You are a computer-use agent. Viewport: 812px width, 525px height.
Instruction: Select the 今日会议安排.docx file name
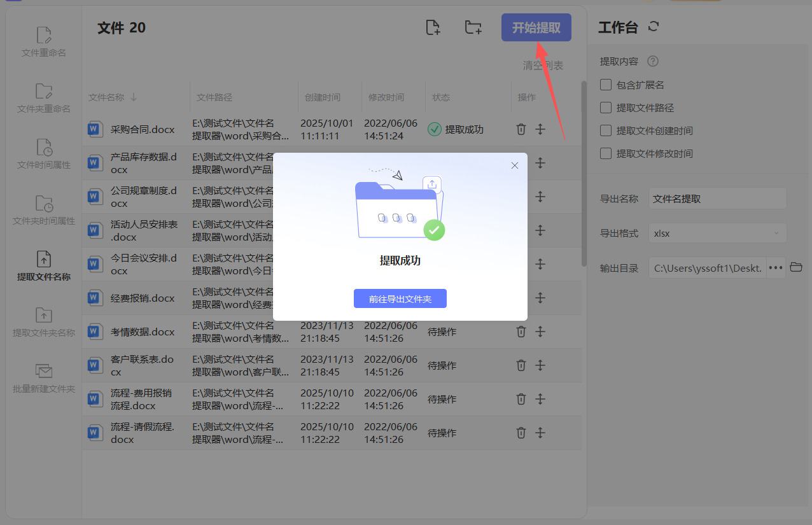coord(144,264)
